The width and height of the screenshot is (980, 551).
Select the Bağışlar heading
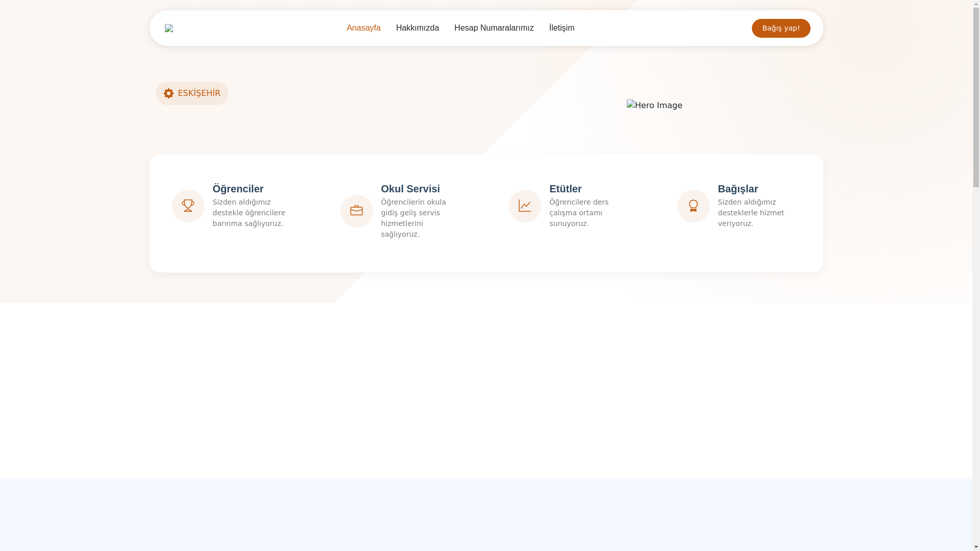(x=738, y=189)
